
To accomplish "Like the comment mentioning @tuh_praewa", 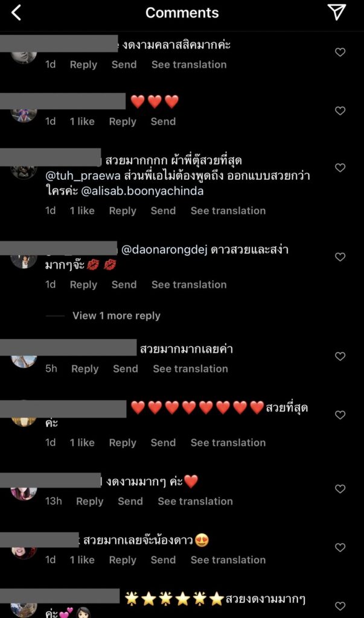I will (x=340, y=168).
